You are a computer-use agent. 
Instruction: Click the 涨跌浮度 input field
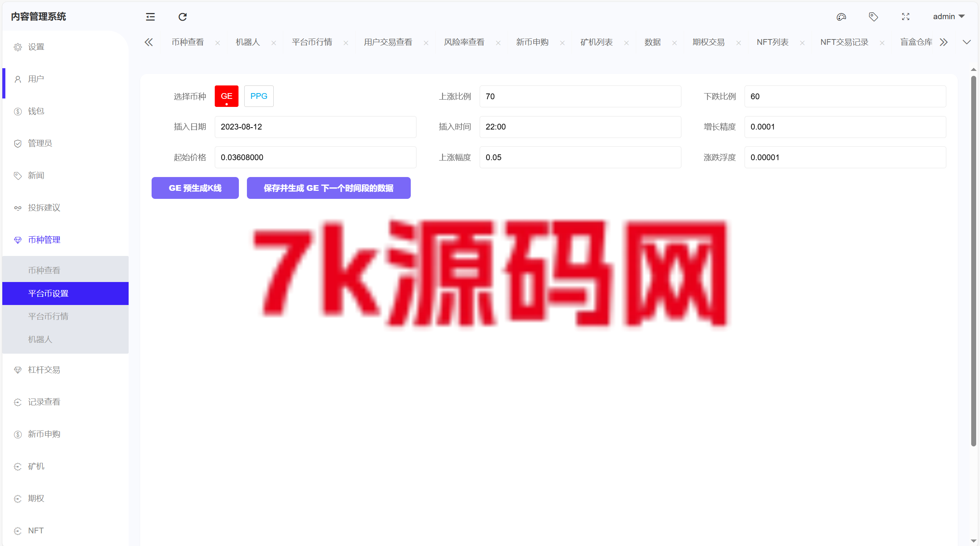845,157
